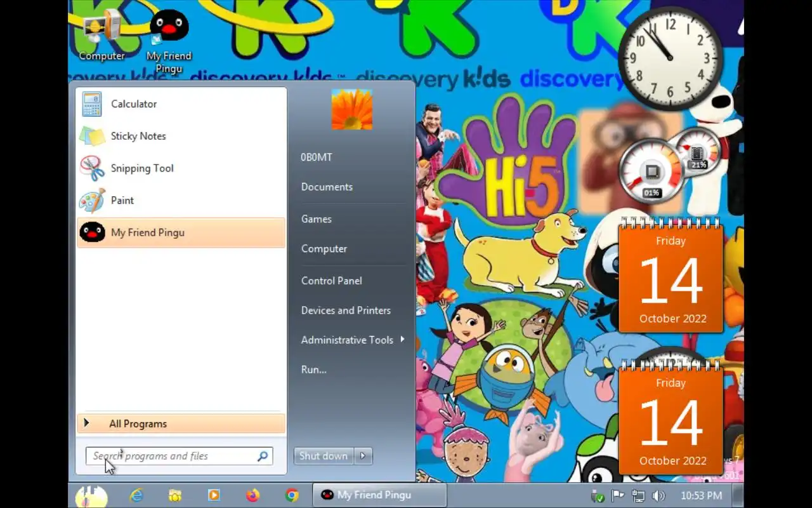812x508 pixels.
Task: Open Games from the Start menu
Action: 317,219
